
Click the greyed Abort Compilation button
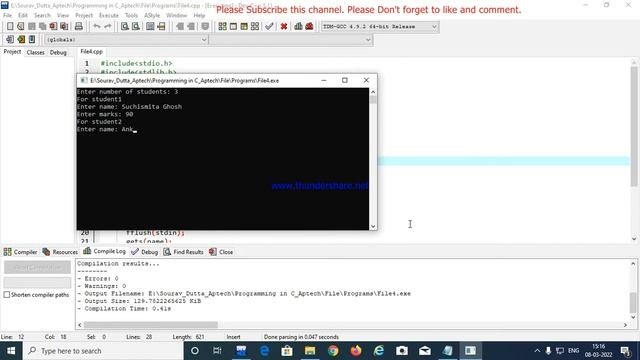(37, 267)
